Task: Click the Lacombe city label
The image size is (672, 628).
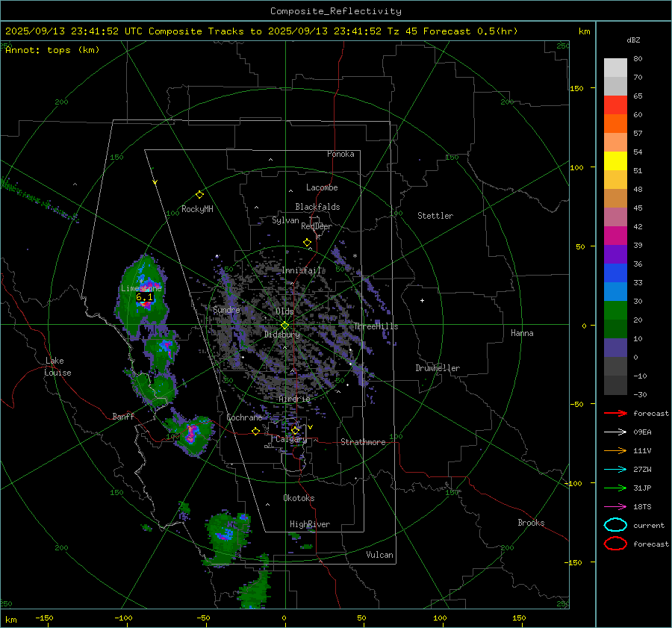Action: [322, 187]
